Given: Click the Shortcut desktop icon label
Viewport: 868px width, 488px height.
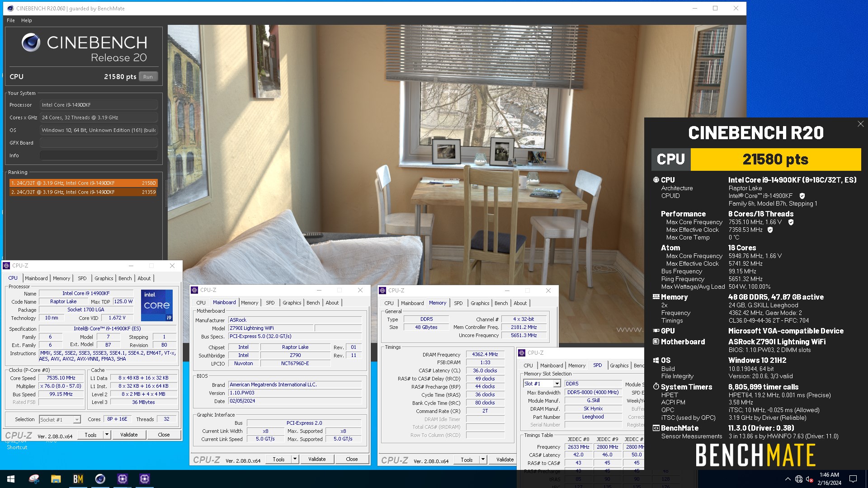Looking at the screenshot, I should (17, 447).
